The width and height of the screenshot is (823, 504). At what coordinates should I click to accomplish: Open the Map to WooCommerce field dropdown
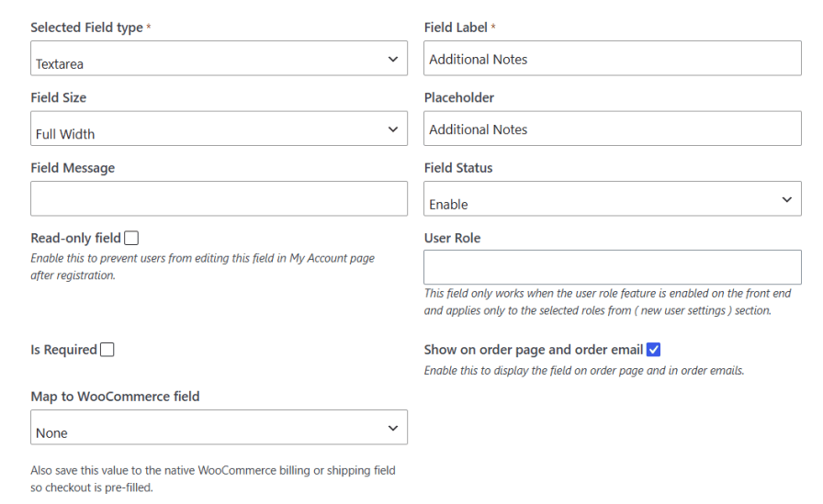pyautogui.click(x=219, y=428)
